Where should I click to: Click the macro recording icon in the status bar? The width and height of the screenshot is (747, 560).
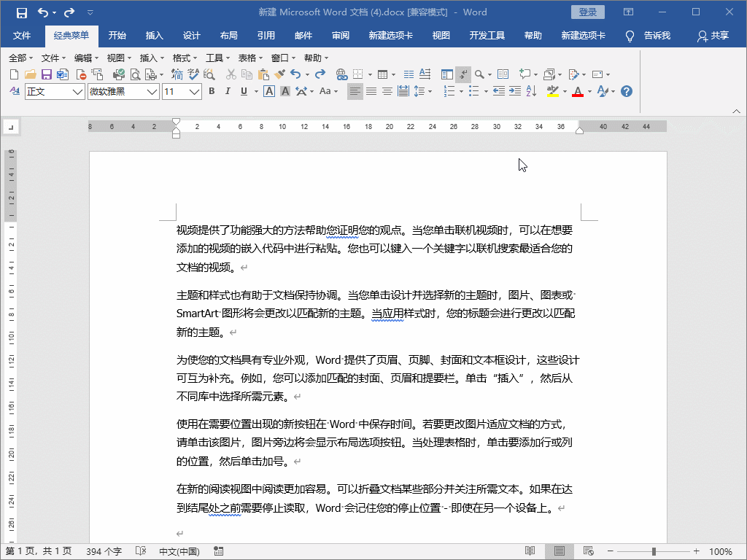(x=219, y=551)
